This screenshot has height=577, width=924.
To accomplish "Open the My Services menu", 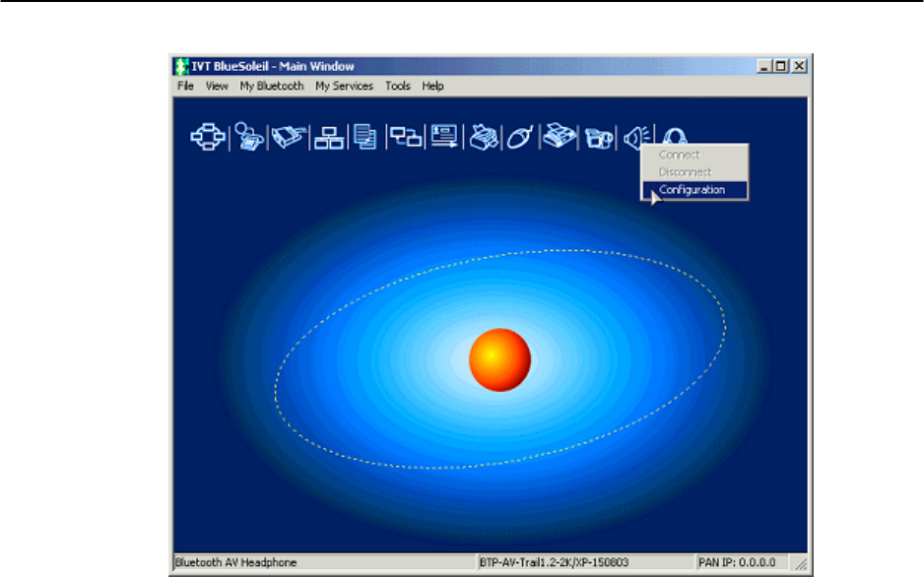I will click(x=344, y=86).
